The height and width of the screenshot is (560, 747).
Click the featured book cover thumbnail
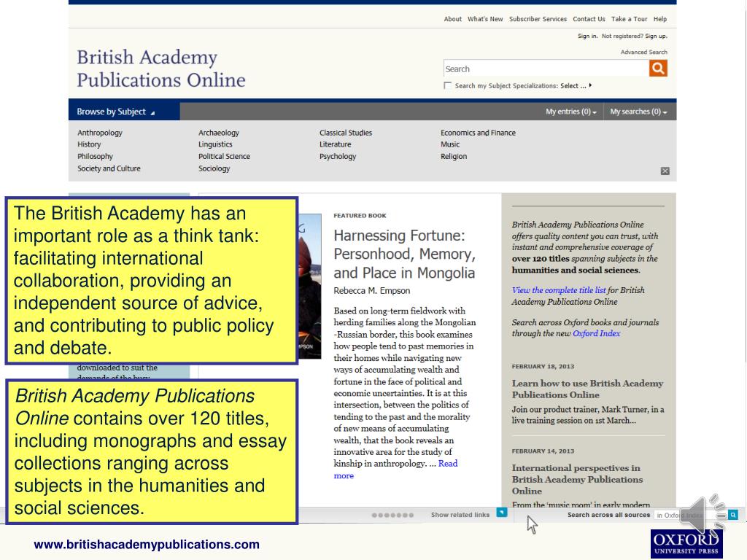coord(309,286)
